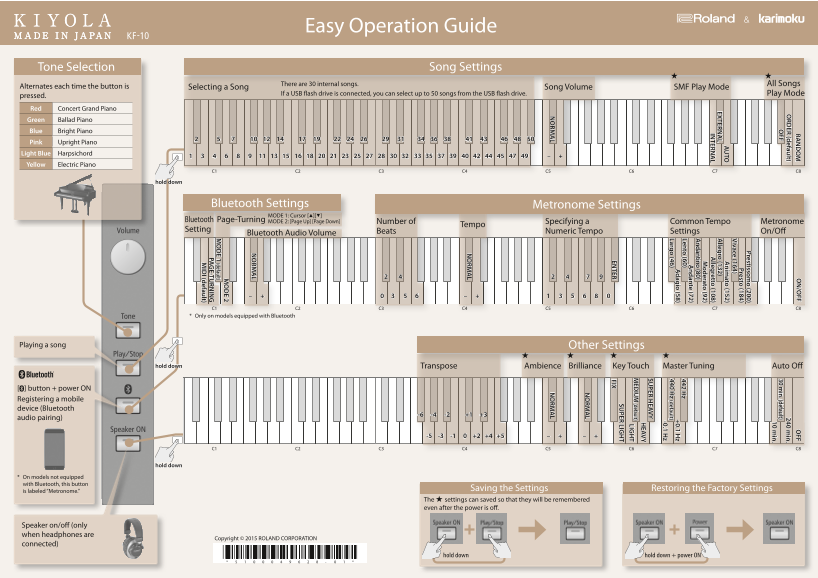Click the star above Master Tuning
This screenshot has width=818, height=578.
tap(666, 355)
